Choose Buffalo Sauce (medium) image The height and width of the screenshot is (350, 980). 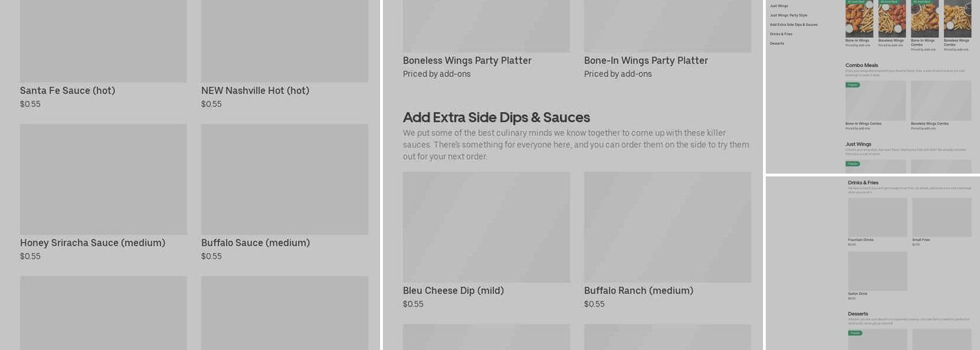[284, 179]
